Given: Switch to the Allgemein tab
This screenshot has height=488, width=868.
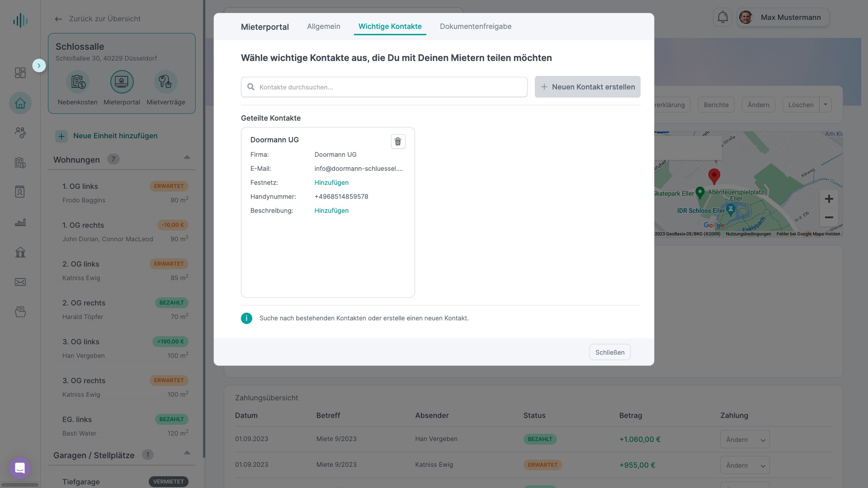Looking at the screenshot, I should [324, 26].
